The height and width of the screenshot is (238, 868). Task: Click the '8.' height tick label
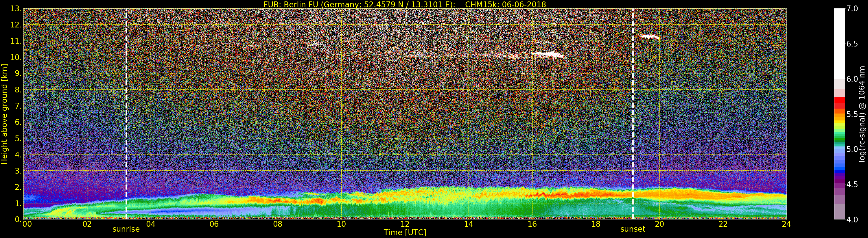[18, 90]
